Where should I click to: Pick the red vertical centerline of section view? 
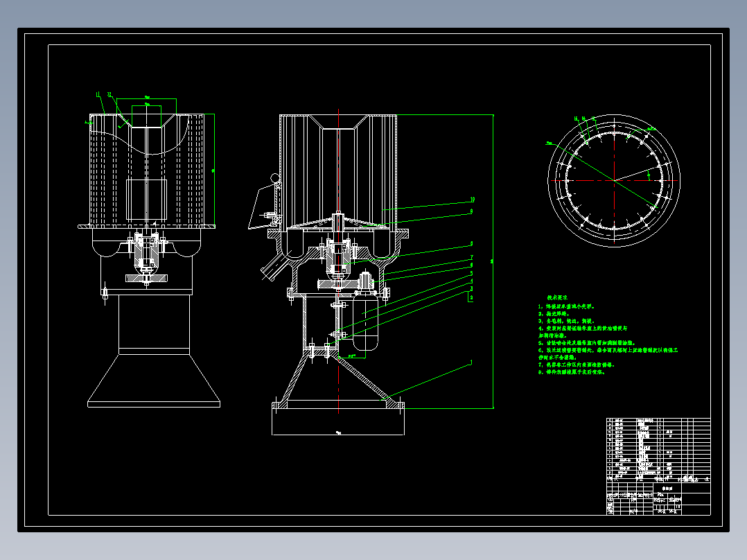point(339,261)
